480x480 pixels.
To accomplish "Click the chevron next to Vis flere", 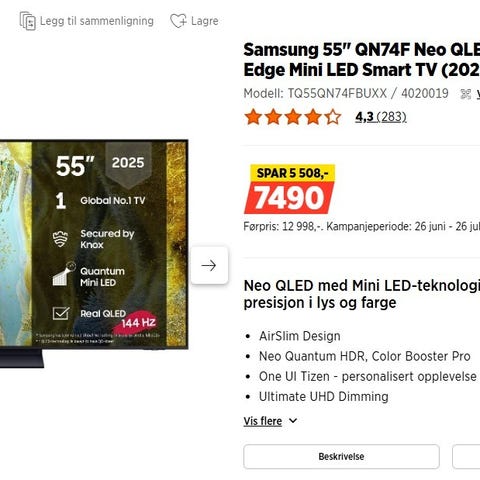I will coord(293,421).
